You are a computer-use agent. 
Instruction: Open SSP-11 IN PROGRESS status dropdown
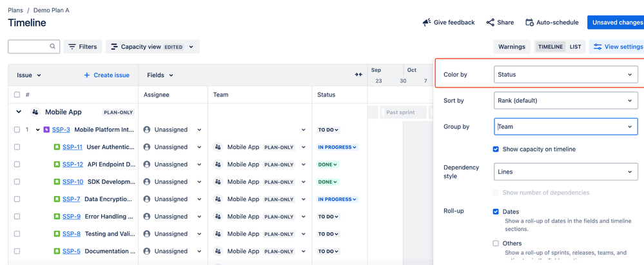(337, 147)
